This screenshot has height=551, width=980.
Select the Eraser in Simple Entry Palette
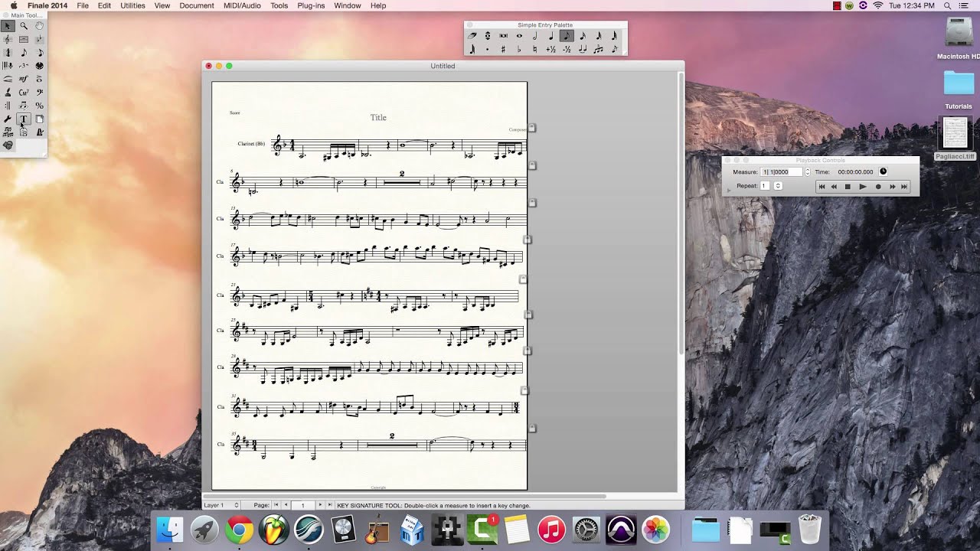pos(472,36)
